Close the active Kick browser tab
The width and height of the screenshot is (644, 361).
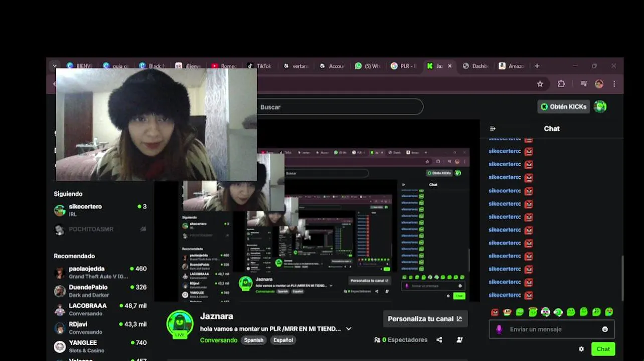click(x=449, y=66)
